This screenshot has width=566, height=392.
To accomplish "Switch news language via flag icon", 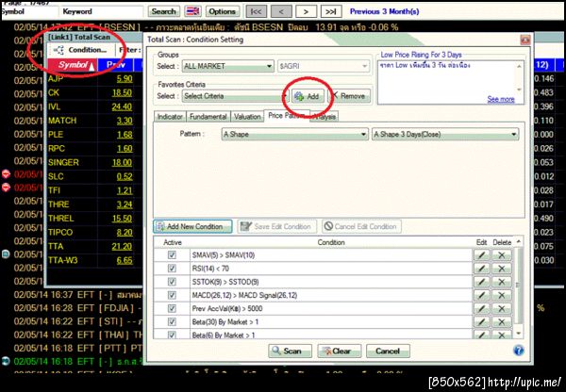I will click(192, 11).
